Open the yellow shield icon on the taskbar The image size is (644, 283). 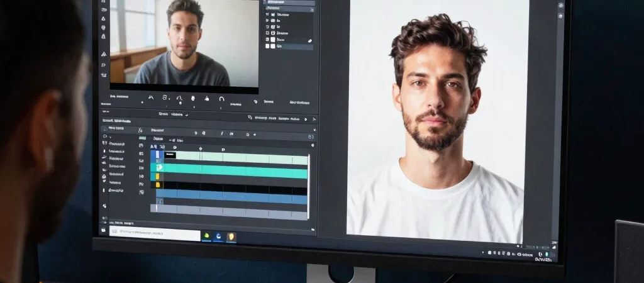click(231, 236)
